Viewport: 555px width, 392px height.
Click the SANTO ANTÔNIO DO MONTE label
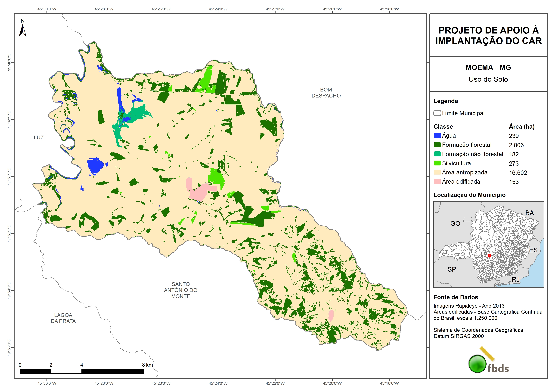181,290
